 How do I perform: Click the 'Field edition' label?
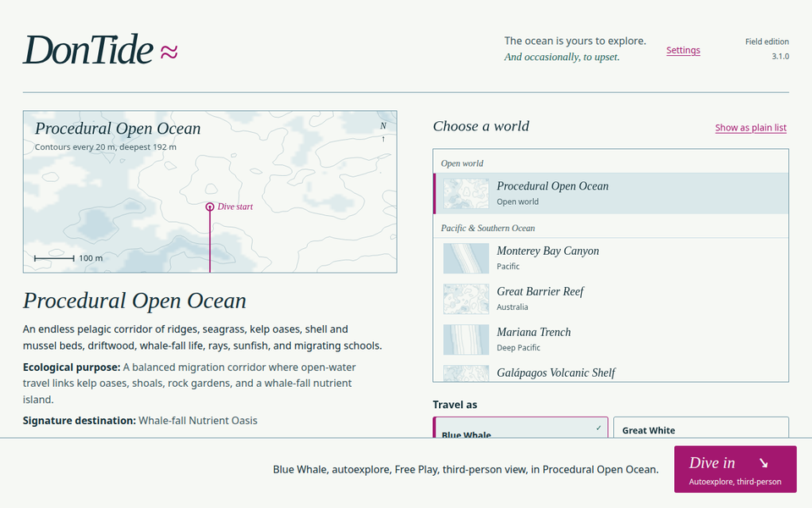pyautogui.click(x=767, y=41)
